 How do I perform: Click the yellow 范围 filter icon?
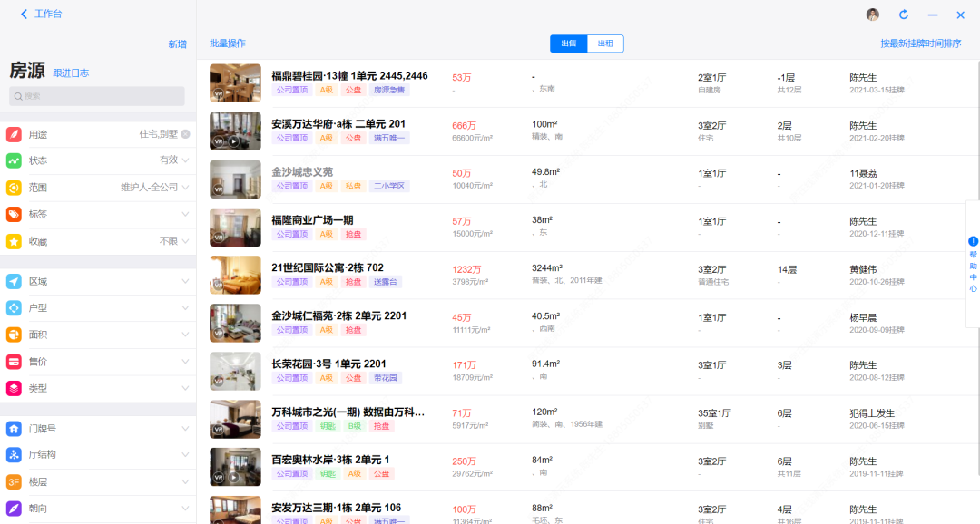(14, 188)
